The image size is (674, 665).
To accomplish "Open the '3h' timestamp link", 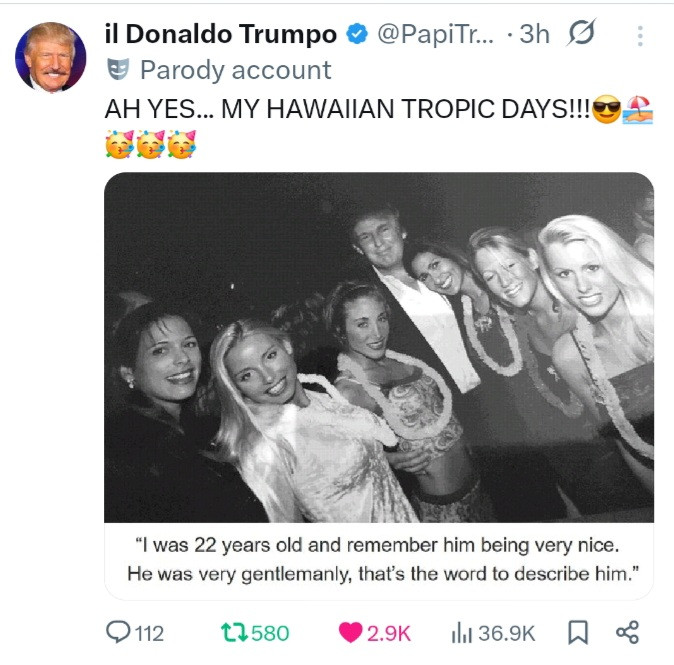I will click(535, 35).
